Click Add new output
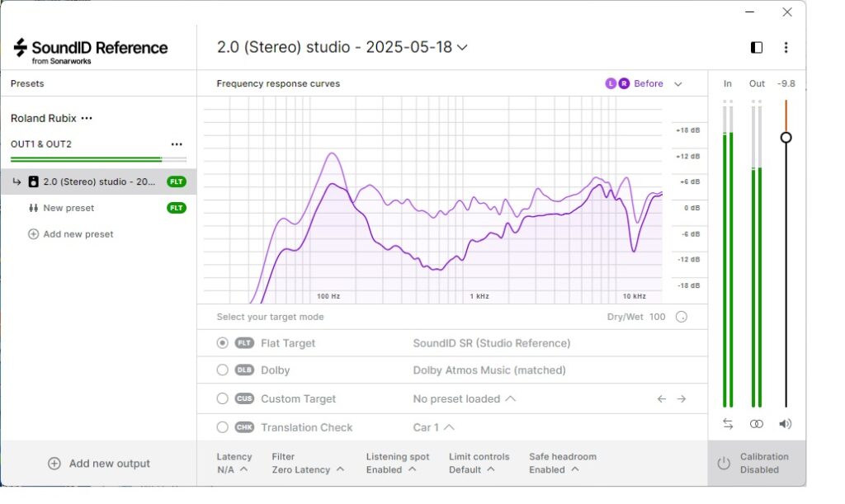This screenshot has width=845, height=504. point(98,464)
